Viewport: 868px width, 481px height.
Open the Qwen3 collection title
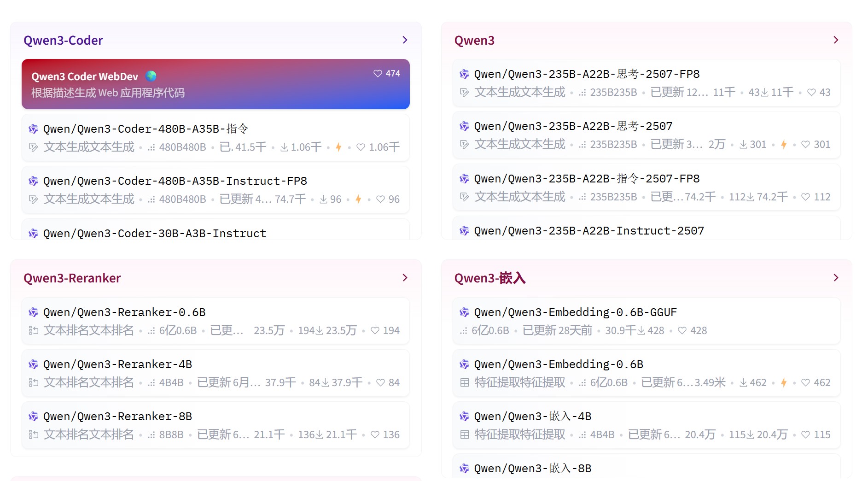474,41
